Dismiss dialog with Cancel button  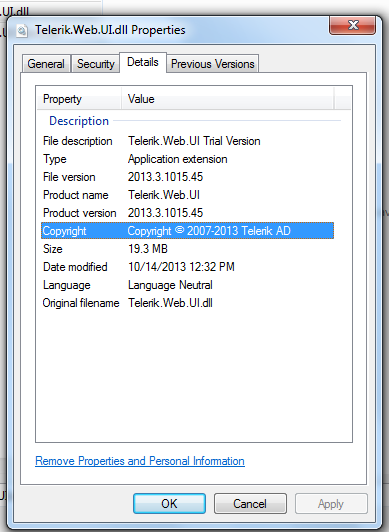pos(250,504)
